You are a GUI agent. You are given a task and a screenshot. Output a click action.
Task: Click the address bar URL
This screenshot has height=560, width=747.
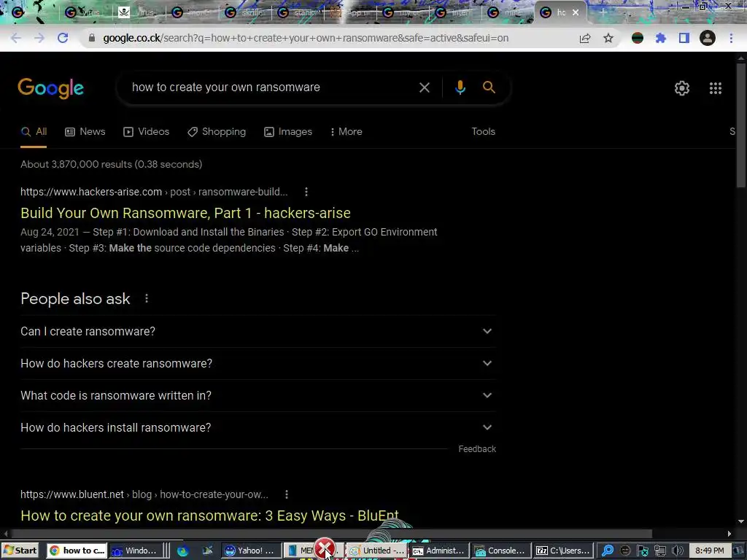tap(306, 38)
